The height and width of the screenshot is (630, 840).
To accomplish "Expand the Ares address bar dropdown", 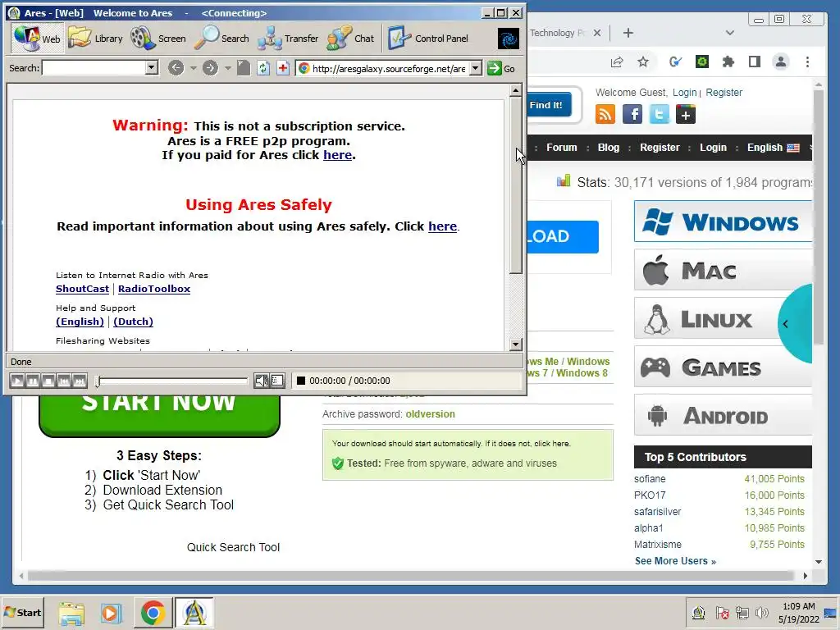I will pos(476,69).
